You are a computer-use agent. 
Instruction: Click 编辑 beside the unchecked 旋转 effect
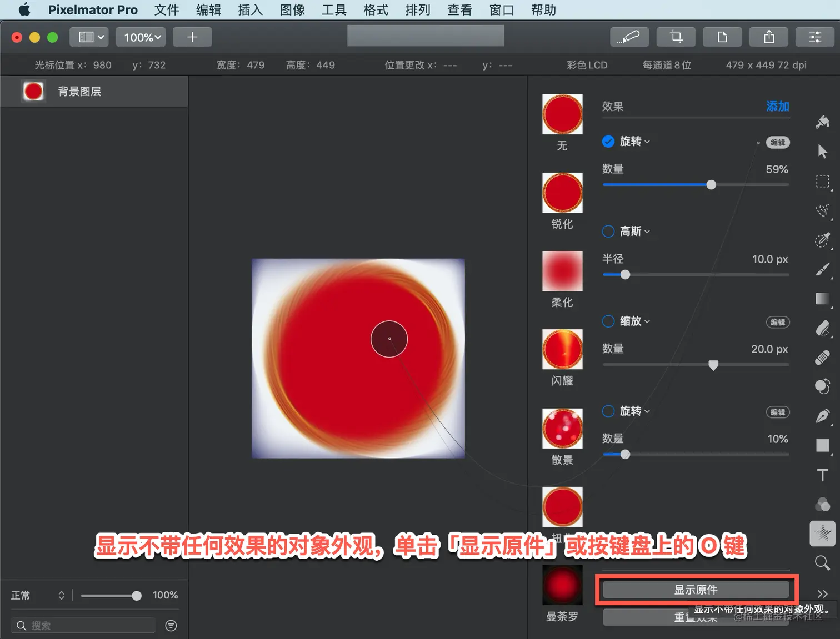(778, 412)
